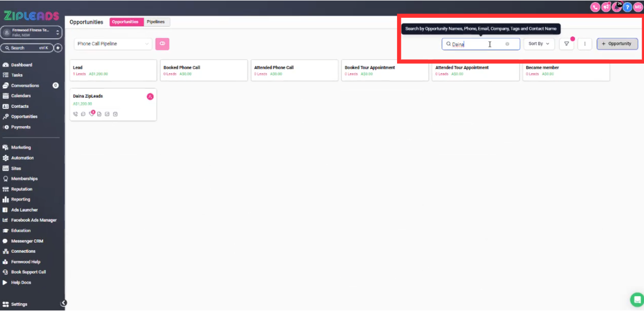
Task: Open the Daina ZipLeads opportunity card
Action: [x=113, y=104]
